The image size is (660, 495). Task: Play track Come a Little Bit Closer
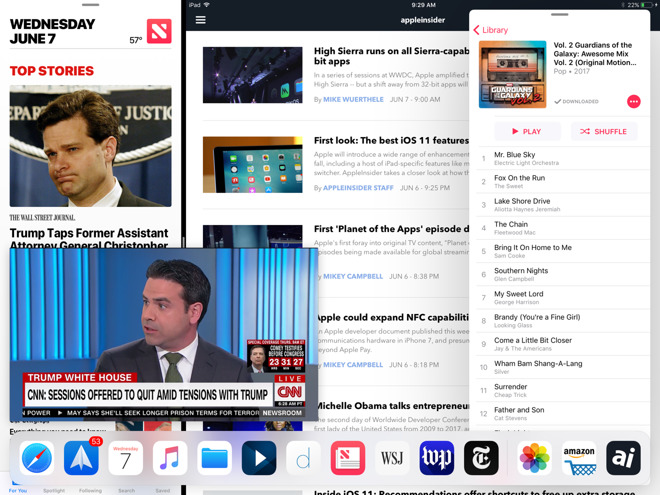[x=563, y=343]
